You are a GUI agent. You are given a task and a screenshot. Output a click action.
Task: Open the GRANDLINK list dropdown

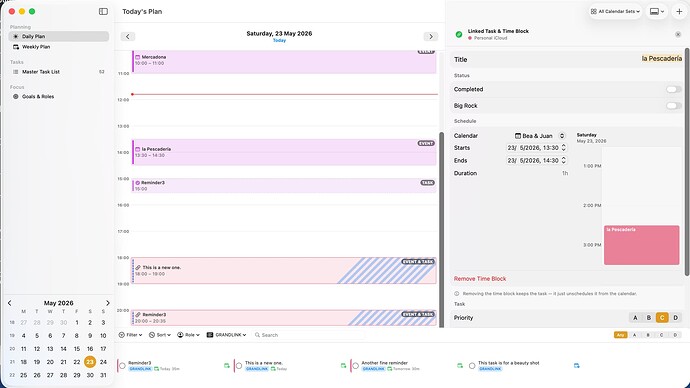[x=227, y=335]
